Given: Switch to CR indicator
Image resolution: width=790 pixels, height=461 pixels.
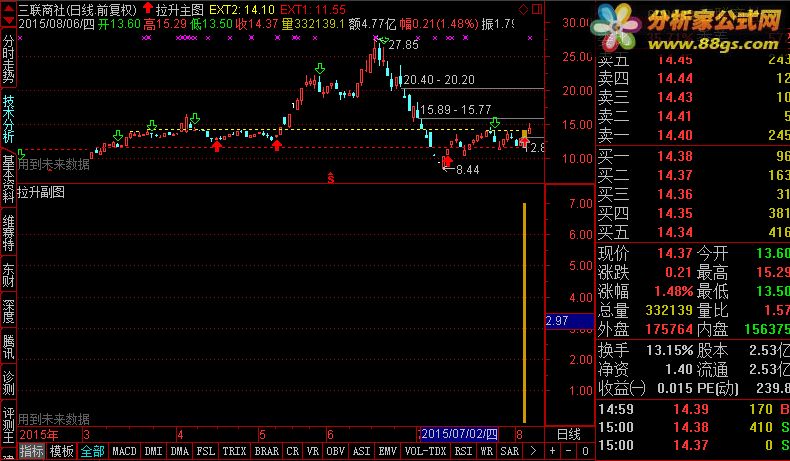Looking at the screenshot, I should coord(293,451).
